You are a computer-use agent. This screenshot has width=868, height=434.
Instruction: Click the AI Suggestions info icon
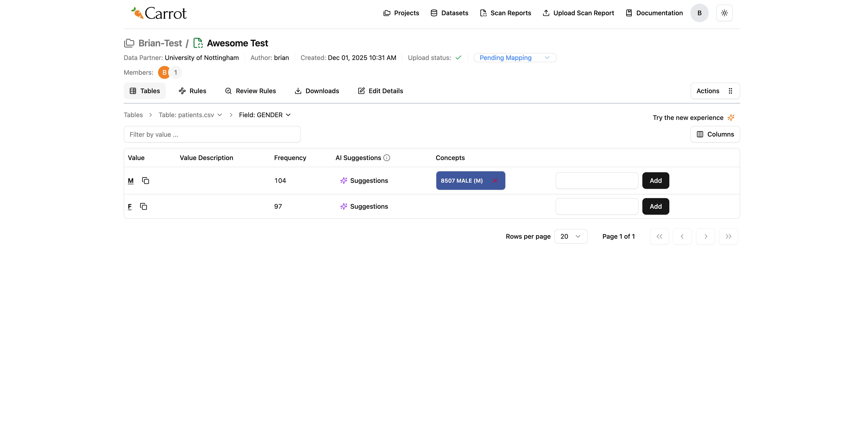[386, 158]
